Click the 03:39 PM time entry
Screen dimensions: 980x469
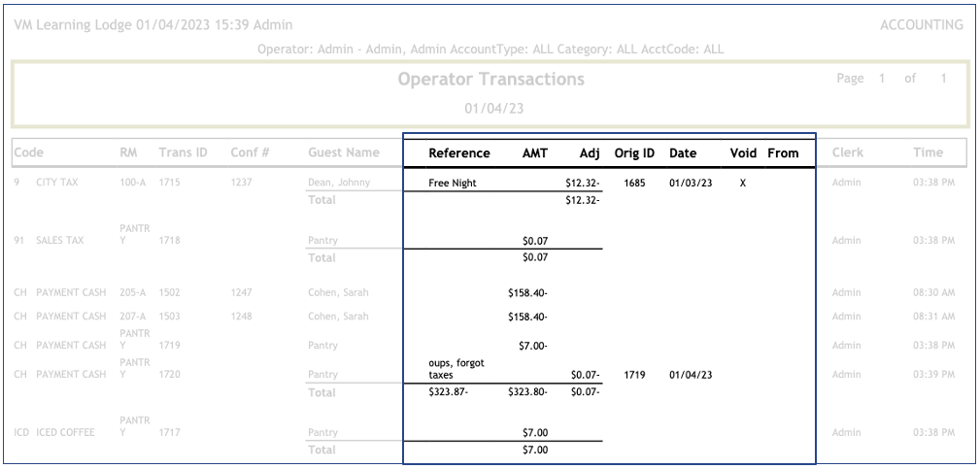(933, 374)
